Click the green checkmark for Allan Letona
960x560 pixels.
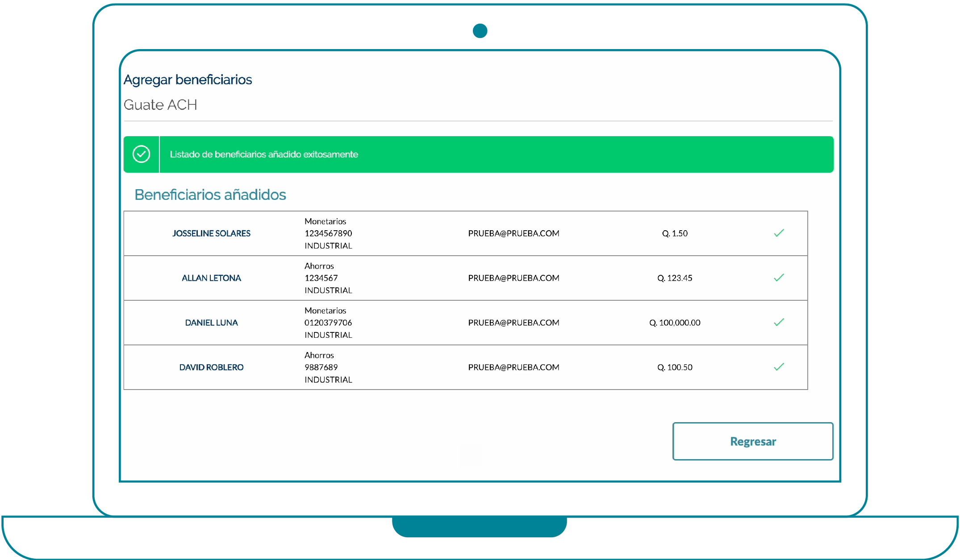(x=779, y=278)
